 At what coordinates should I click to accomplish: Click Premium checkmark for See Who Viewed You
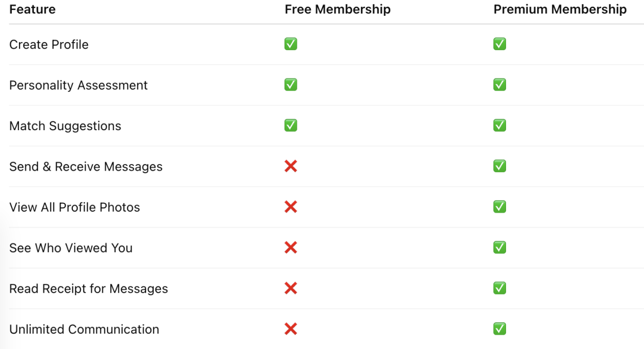point(499,248)
